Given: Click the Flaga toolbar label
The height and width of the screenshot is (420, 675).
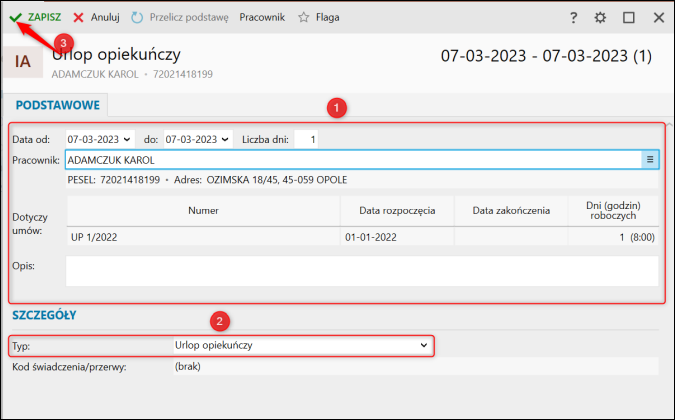Looking at the screenshot, I should [x=328, y=18].
